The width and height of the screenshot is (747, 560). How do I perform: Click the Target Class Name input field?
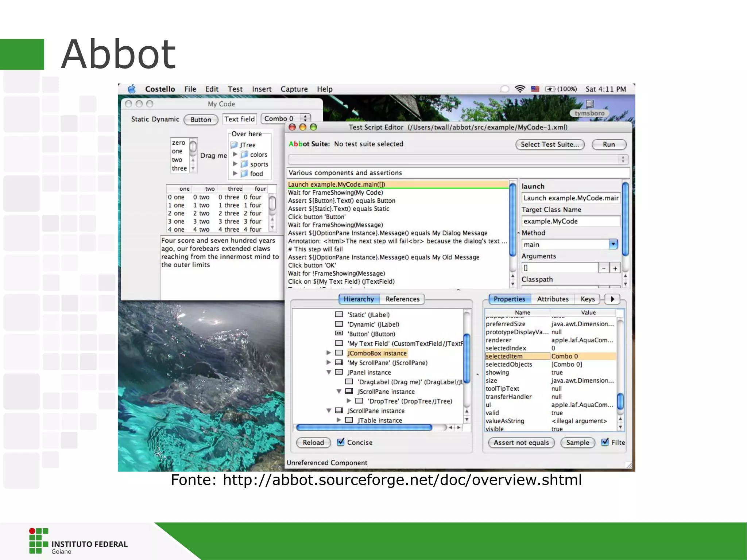click(x=571, y=221)
